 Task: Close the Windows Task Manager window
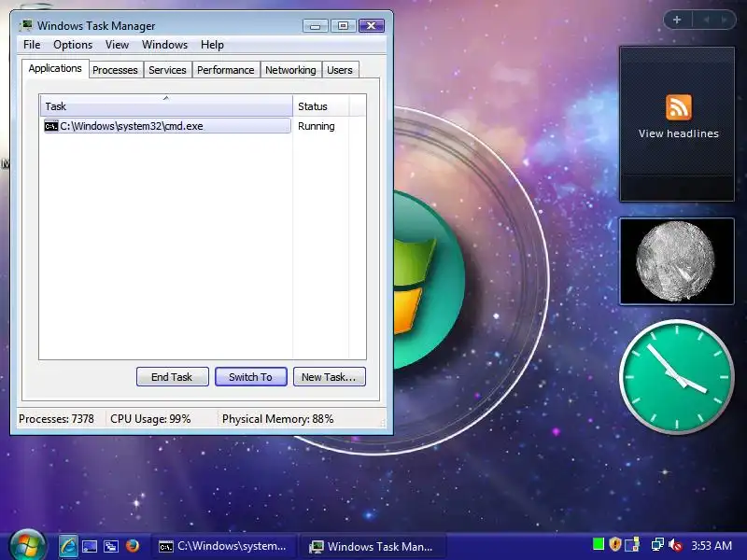(x=372, y=26)
